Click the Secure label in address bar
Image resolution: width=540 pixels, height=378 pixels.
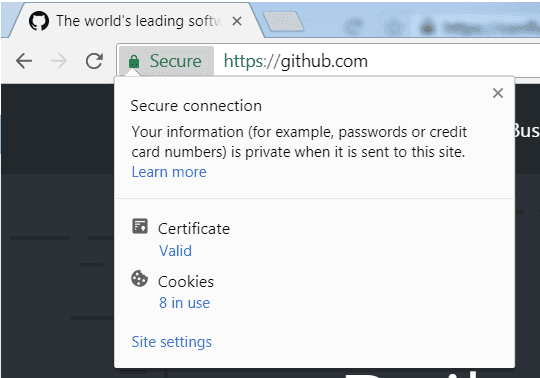(176, 61)
